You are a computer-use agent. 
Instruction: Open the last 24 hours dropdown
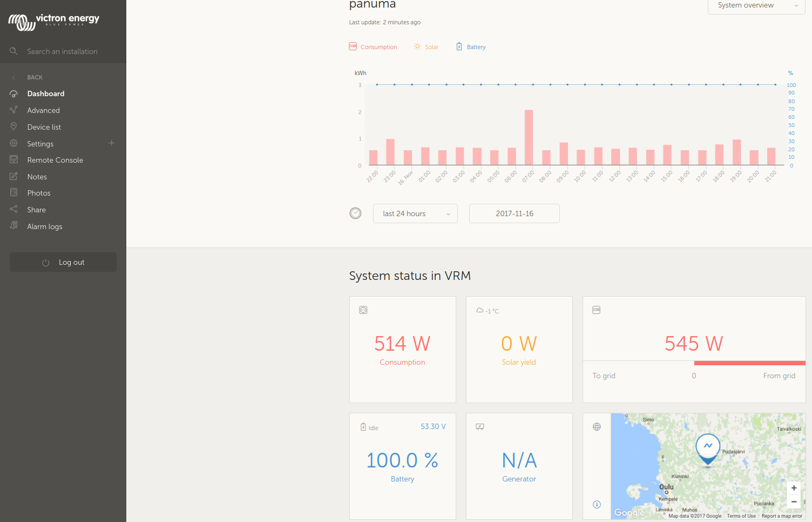tap(415, 213)
